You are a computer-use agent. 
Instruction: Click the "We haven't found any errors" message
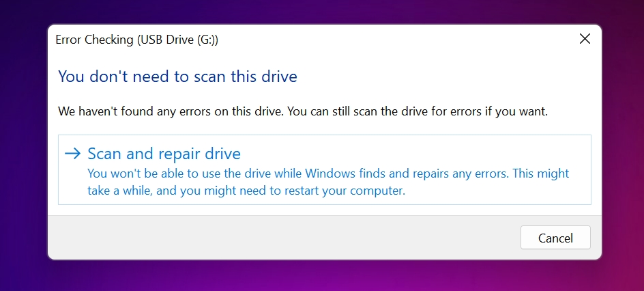click(x=171, y=111)
